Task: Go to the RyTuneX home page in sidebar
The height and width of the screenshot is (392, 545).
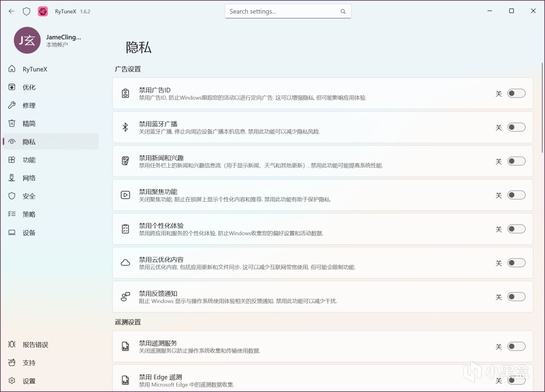Action: (x=51, y=69)
